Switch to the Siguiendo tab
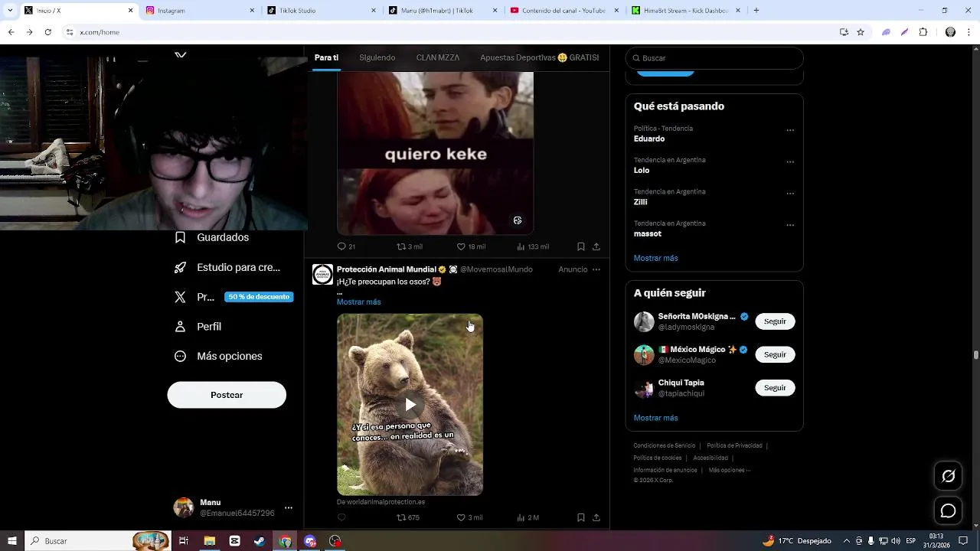980x551 pixels. click(x=377, y=57)
